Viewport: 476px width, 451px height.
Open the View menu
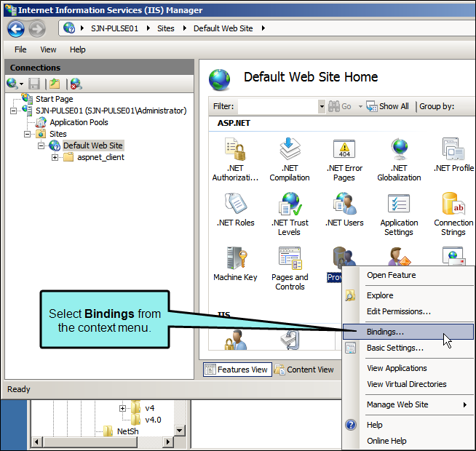[x=48, y=49]
